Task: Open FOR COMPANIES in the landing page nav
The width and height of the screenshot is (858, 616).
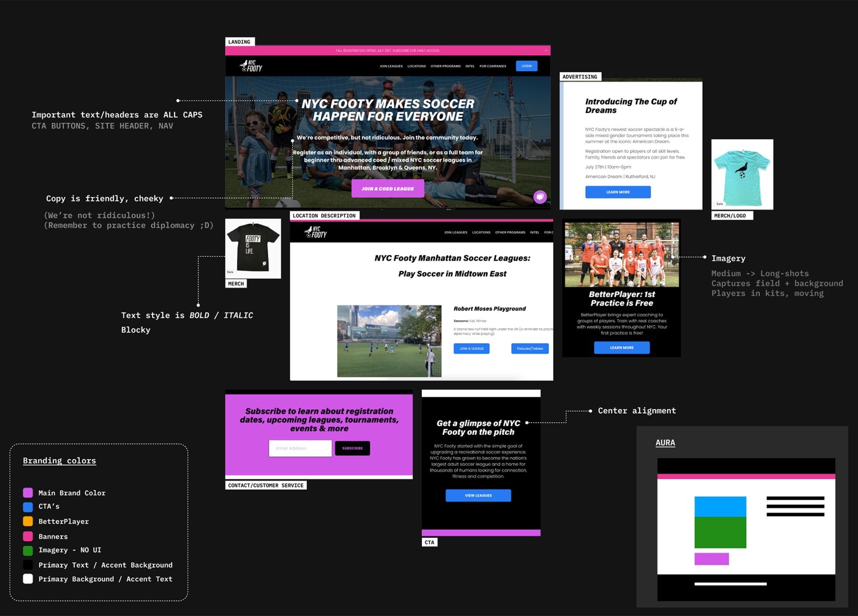Action: click(493, 66)
